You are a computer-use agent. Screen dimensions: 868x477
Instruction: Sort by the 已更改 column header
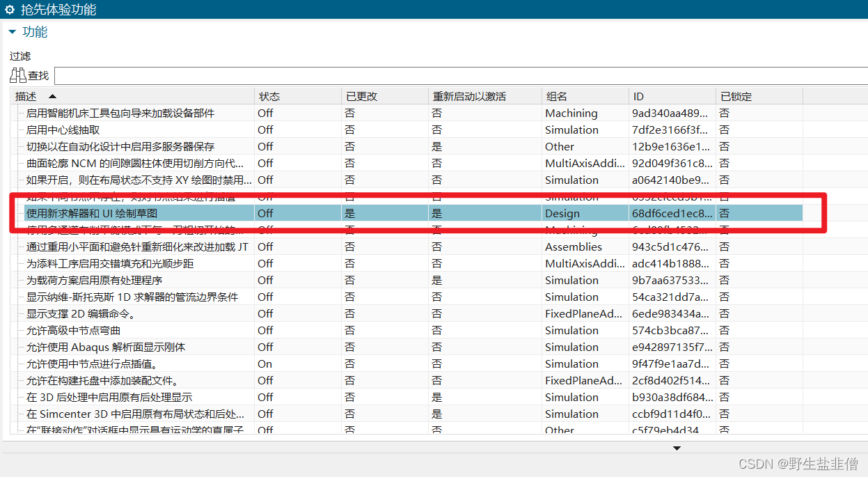tap(385, 96)
